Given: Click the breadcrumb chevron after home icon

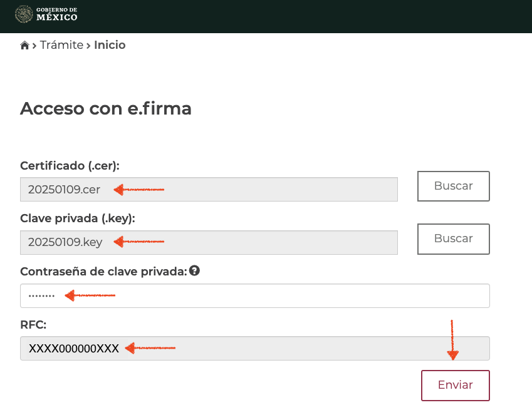Looking at the screenshot, I should click(34, 46).
